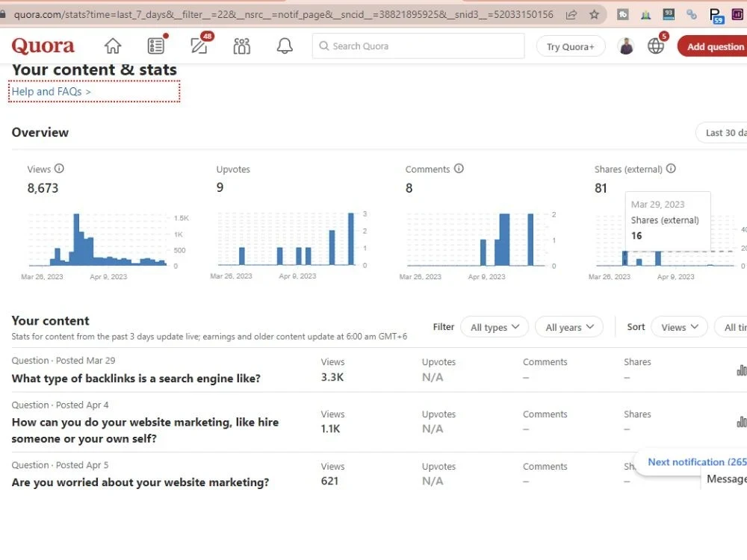Open the All years filter dropdown
747x560 pixels.
click(569, 327)
